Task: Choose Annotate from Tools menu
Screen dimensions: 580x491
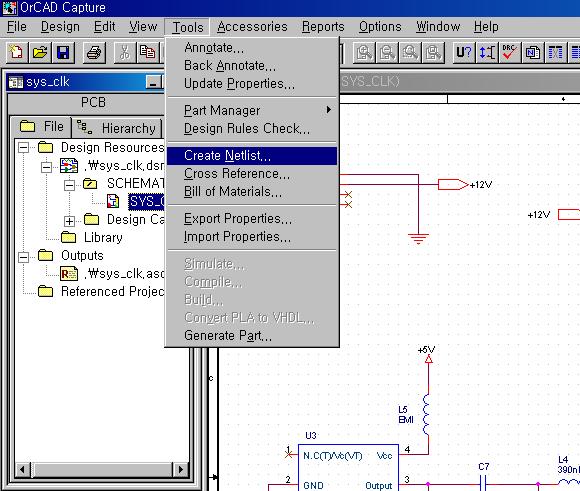Action: [x=252, y=48]
